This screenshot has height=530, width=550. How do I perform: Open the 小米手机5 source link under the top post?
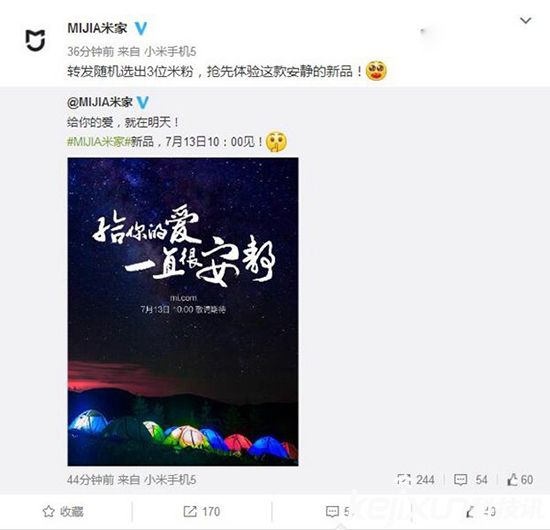[x=170, y=52]
